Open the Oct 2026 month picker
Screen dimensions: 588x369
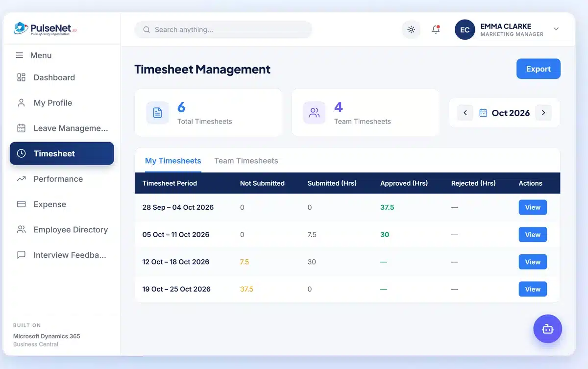pos(504,113)
